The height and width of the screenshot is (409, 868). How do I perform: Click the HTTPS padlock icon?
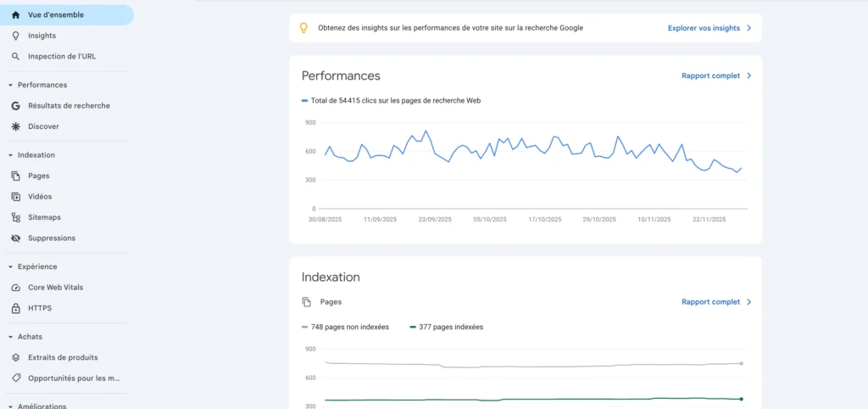[x=15, y=308]
